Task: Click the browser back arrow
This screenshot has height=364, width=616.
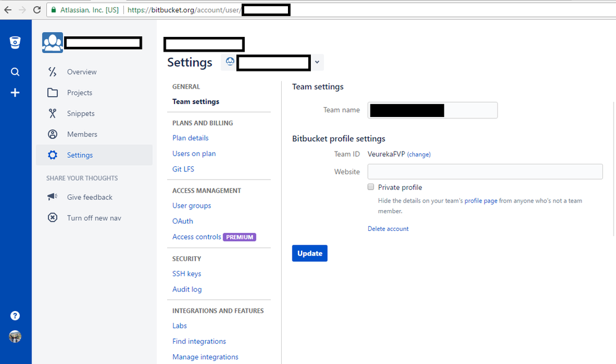Action: pyautogui.click(x=8, y=10)
